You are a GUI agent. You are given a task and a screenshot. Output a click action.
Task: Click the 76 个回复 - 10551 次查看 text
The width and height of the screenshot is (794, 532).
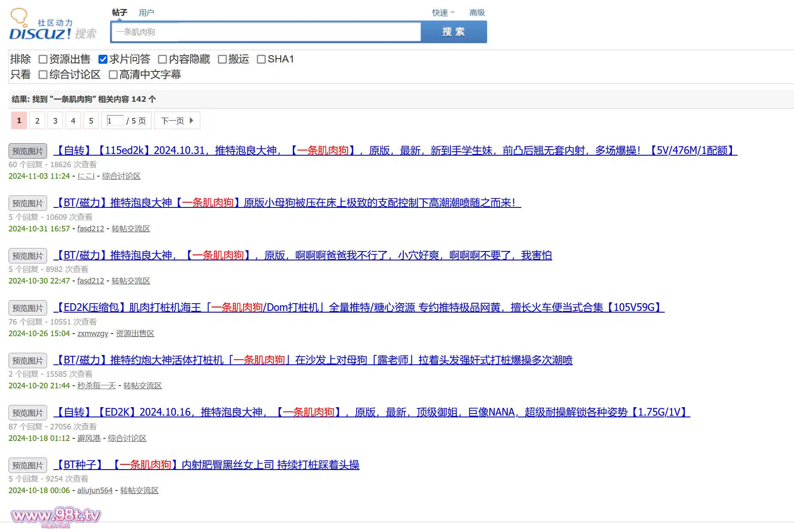[x=53, y=322]
